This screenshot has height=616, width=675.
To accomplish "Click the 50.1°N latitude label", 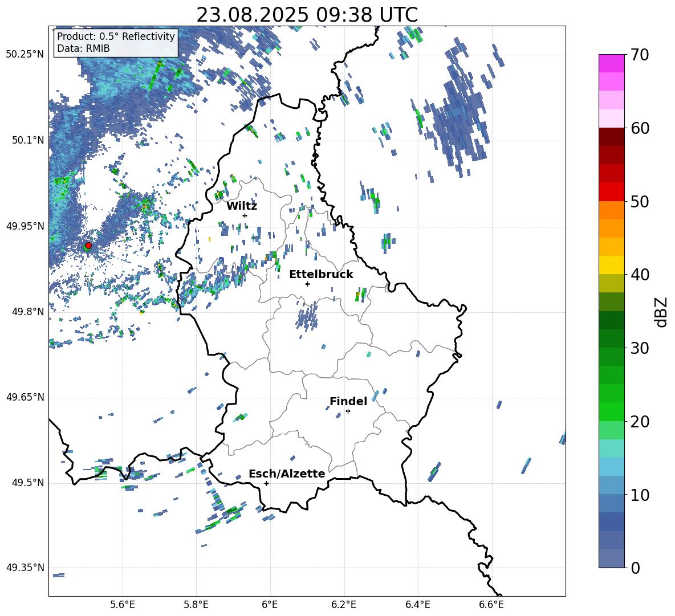I will click(28, 140).
